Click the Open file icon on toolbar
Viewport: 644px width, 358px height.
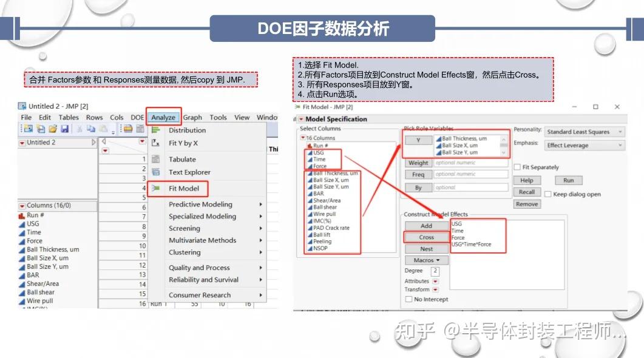(53, 129)
